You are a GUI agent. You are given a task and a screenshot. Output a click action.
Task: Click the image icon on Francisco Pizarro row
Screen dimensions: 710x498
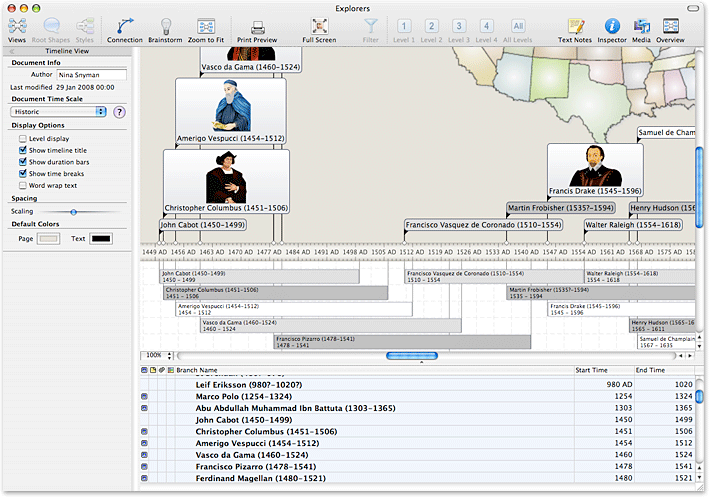pos(144,466)
